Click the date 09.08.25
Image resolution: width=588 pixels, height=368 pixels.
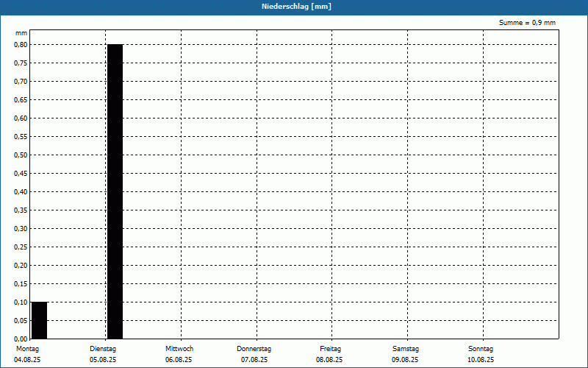(405, 360)
